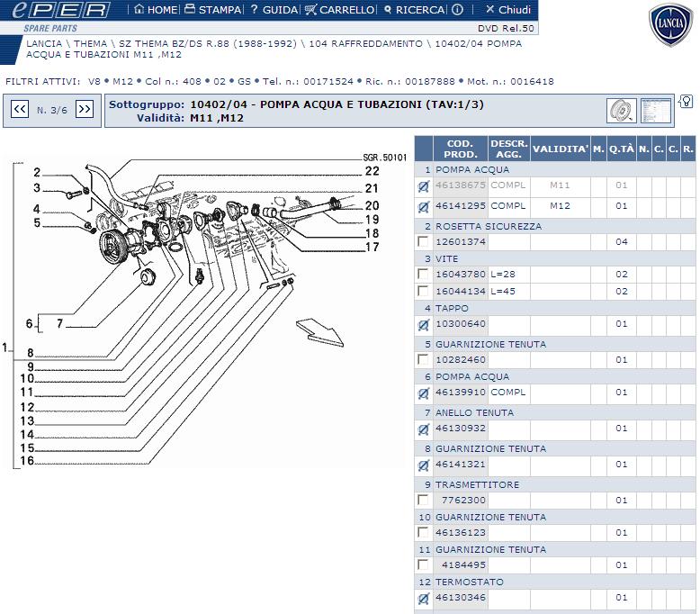Click COD. PROD. column header

(461, 149)
